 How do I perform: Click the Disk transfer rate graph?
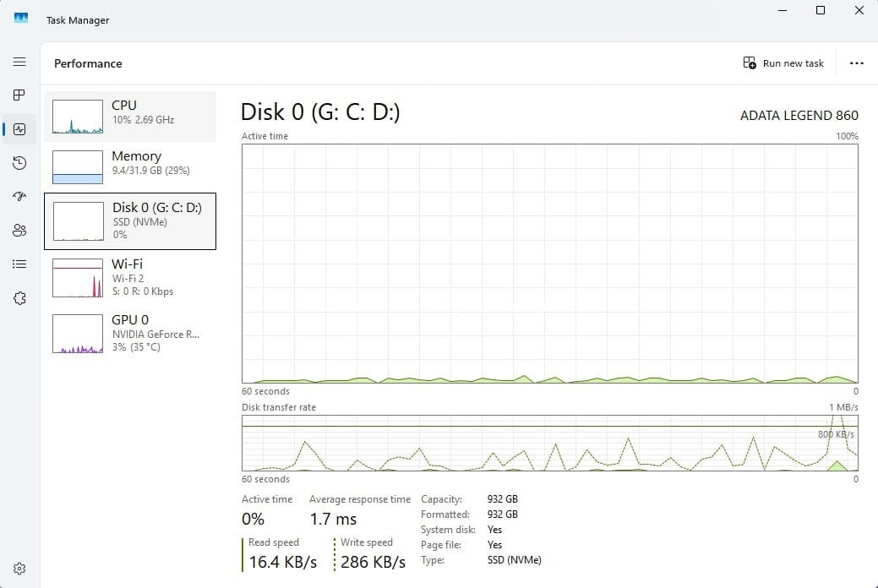(549, 443)
